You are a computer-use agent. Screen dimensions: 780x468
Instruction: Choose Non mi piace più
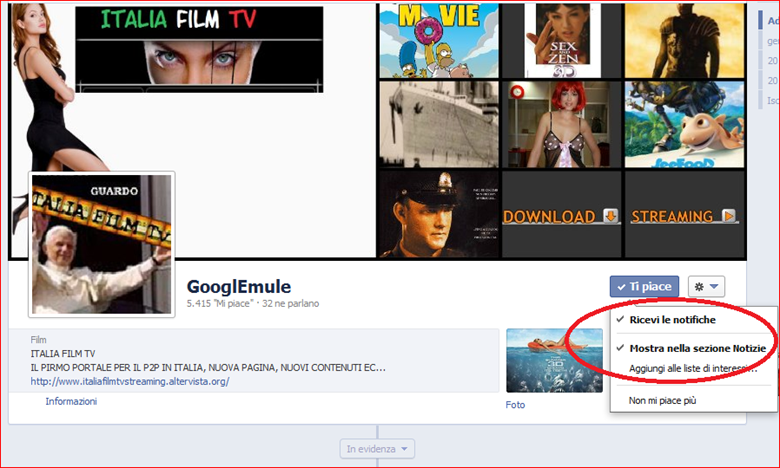point(662,400)
